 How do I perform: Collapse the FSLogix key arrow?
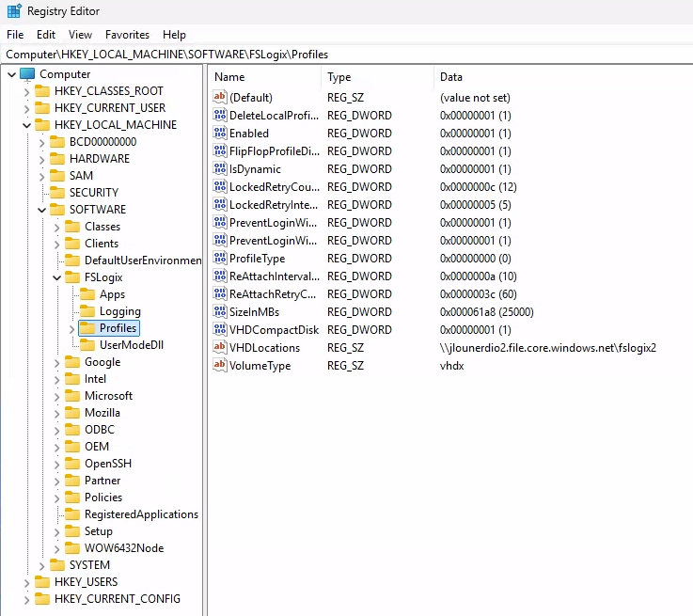pos(56,278)
